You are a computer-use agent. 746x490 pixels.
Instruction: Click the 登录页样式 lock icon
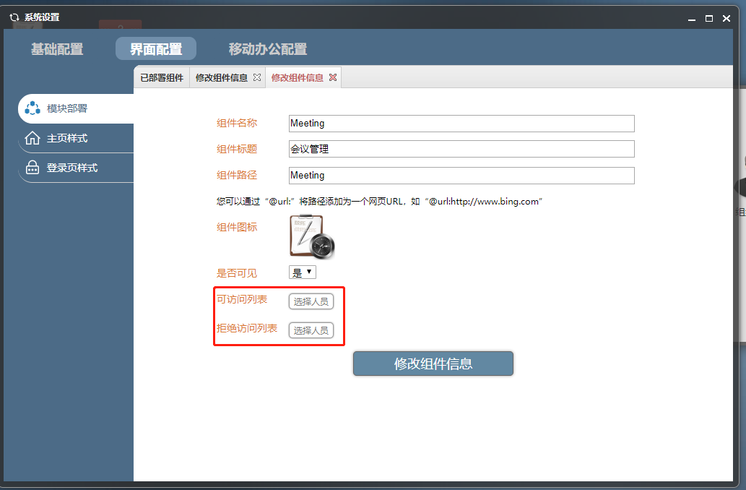pyautogui.click(x=32, y=167)
